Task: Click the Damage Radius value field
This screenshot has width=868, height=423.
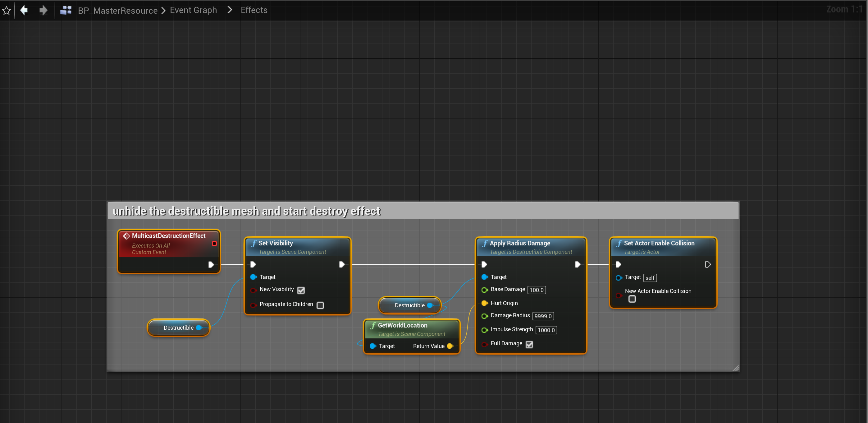Action: pos(543,316)
